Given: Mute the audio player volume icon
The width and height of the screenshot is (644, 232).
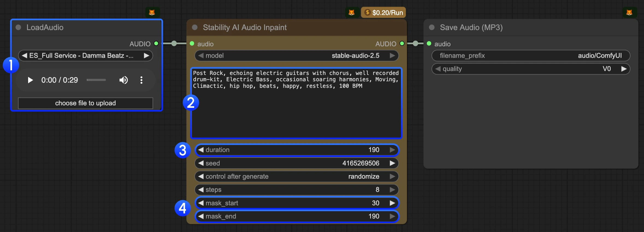Looking at the screenshot, I should (x=123, y=80).
